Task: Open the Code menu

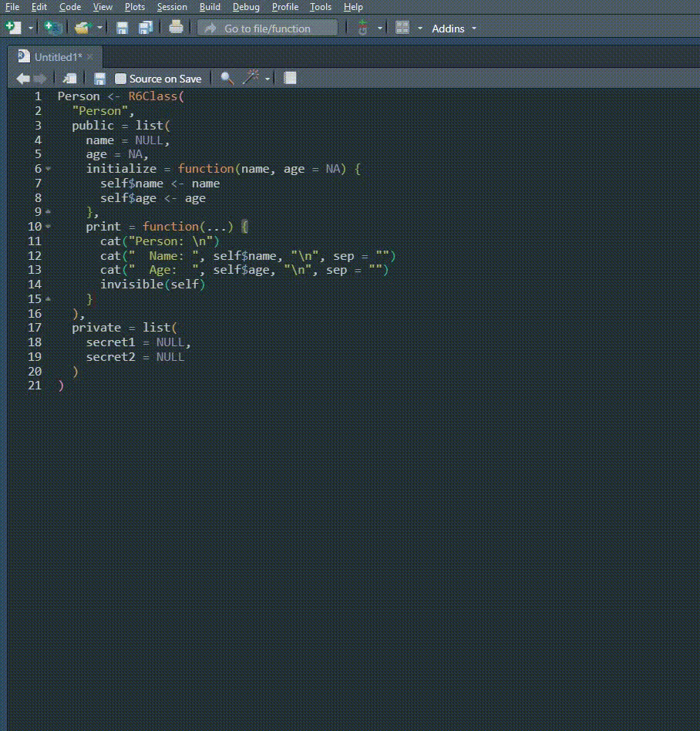Action: 70,7
